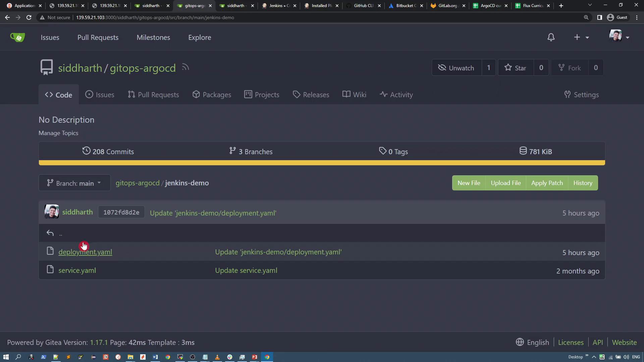Open the Packages tab

click(212, 95)
